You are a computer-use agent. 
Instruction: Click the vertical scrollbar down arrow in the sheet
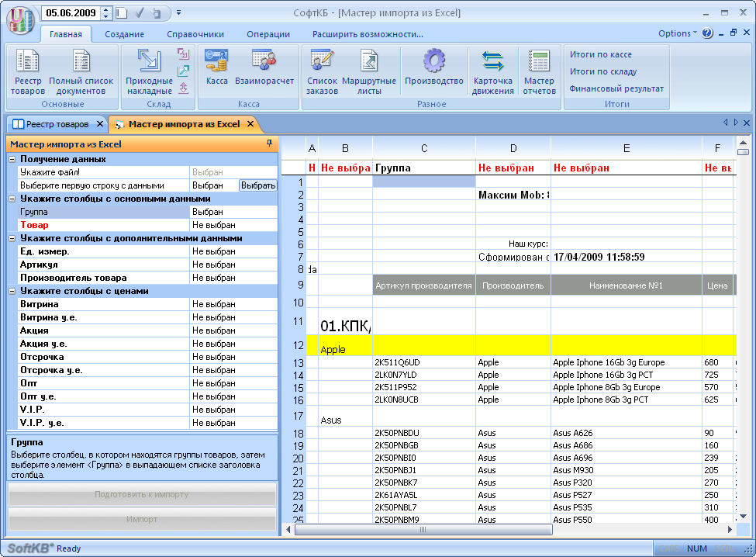pyautogui.click(x=743, y=517)
